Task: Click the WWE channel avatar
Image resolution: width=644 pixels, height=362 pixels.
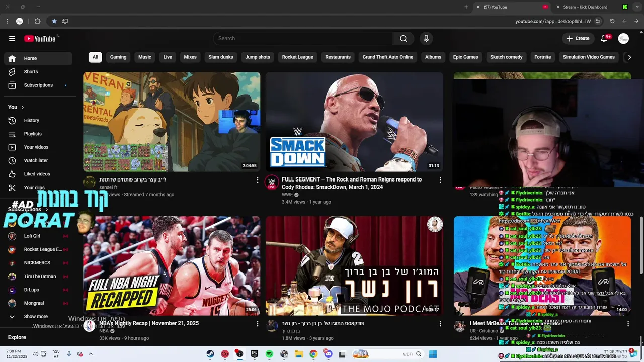Action: pos(272,182)
